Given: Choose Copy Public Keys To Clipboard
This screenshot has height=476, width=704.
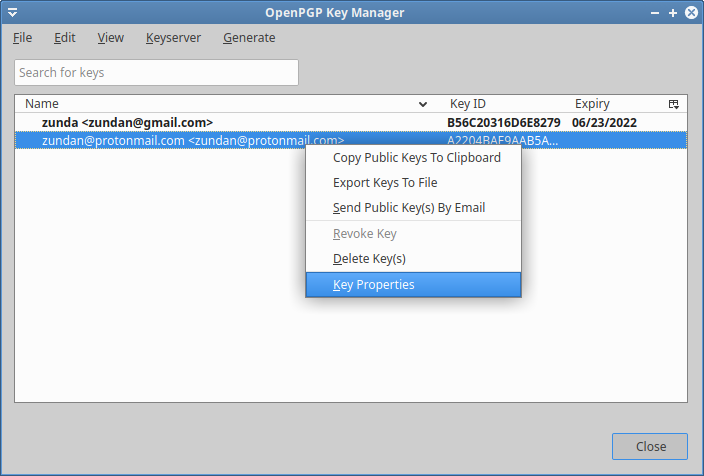Looking at the screenshot, I should [414, 158].
